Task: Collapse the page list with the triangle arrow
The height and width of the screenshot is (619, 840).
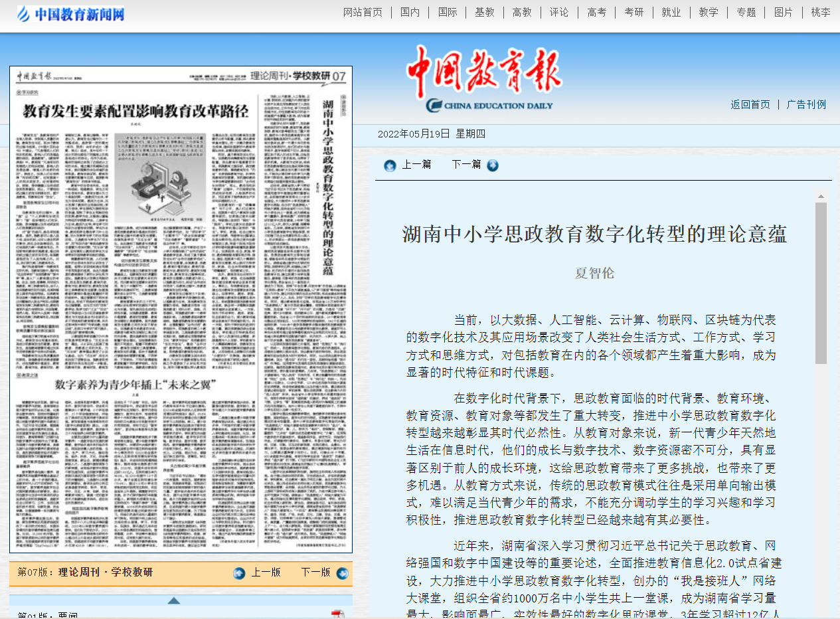Action: point(173,600)
